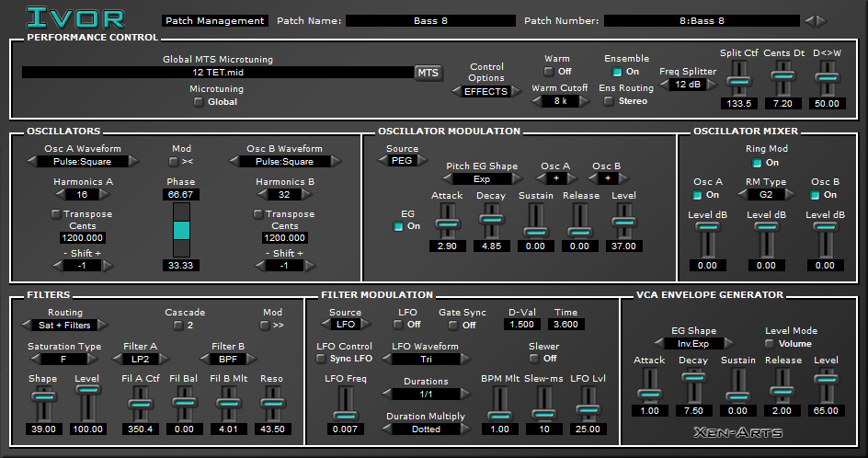The width and height of the screenshot is (868, 458).
Task: Decrease Harmonics A with left arrow
Action: [61, 195]
